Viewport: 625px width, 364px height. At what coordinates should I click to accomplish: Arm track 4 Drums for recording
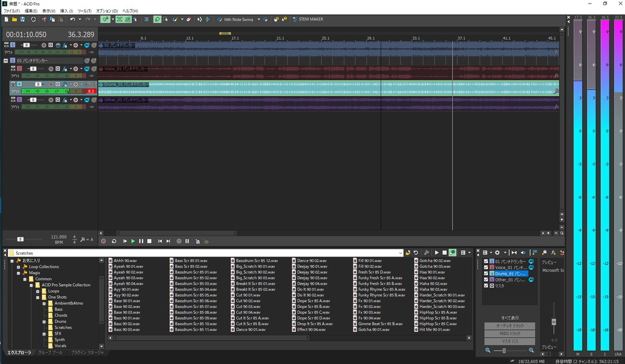[x=50, y=84]
